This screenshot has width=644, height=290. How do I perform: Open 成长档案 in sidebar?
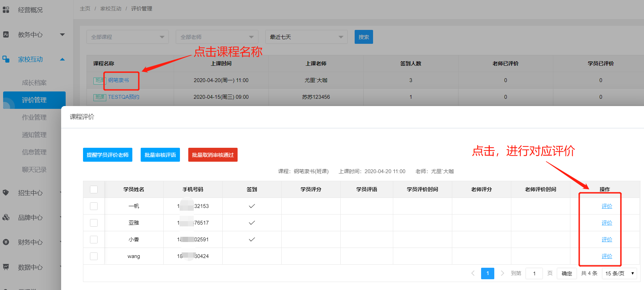(x=34, y=83)
